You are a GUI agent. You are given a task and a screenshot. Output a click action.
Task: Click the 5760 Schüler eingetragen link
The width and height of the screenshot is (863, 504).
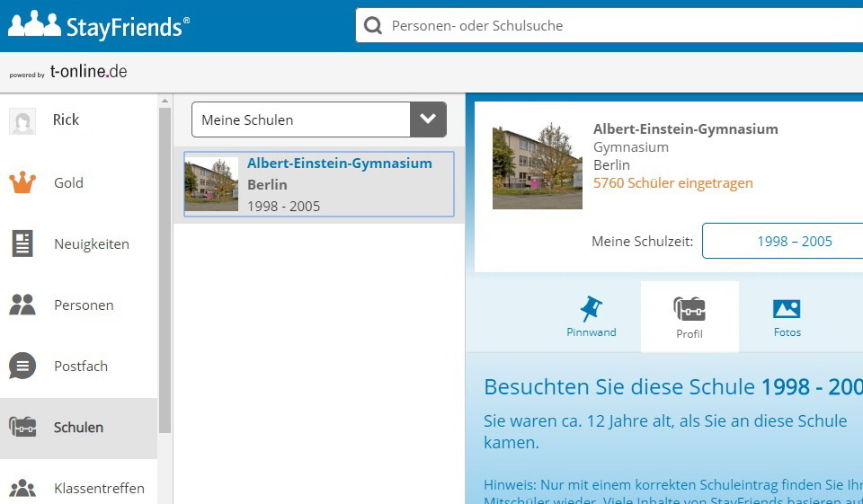pos(672,183)
